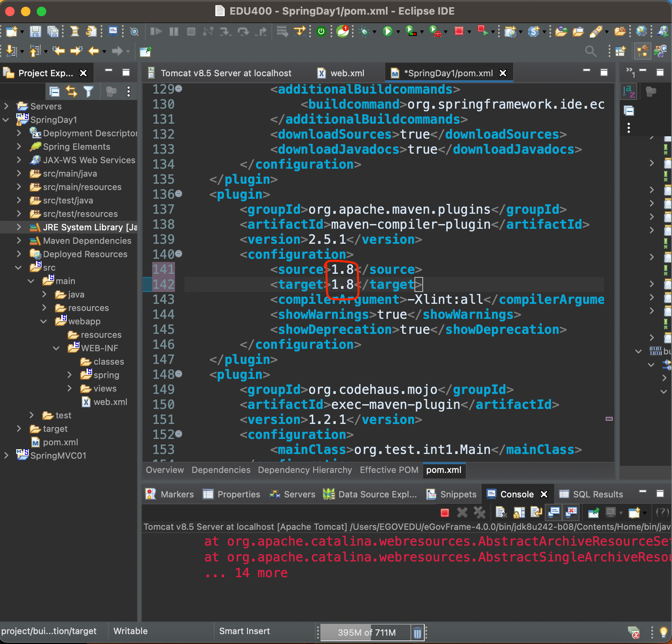Click the Save All toolbar icon
The image size is (672, 644).
click(53, 31)
